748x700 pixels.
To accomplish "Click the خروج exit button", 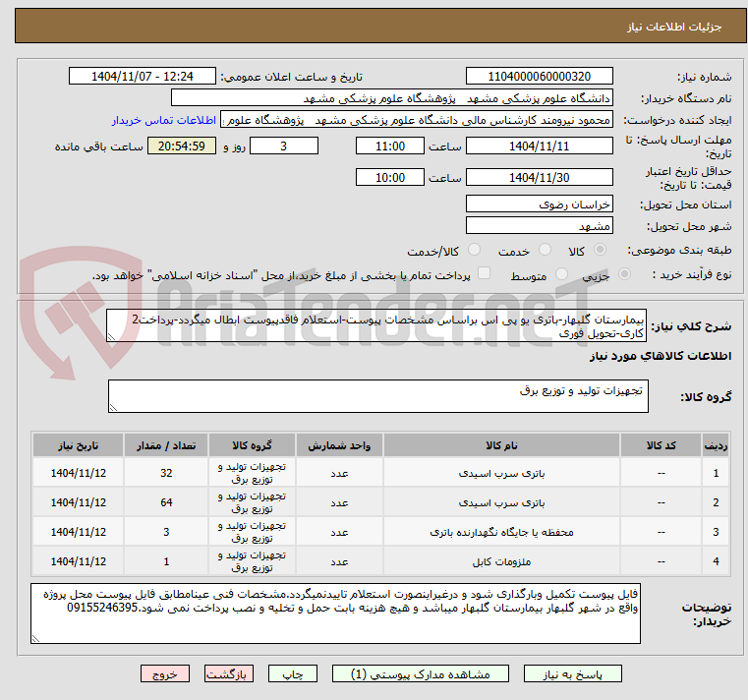I will tap(164, 673).
